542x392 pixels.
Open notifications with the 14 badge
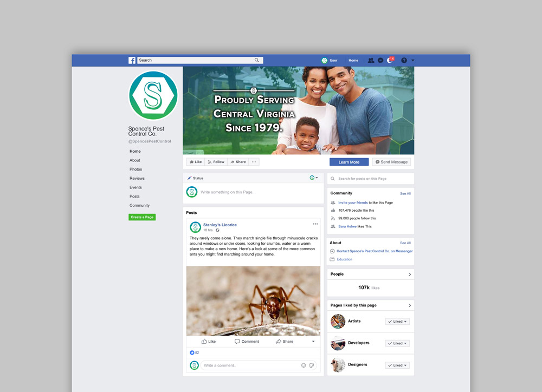[390, 60]
